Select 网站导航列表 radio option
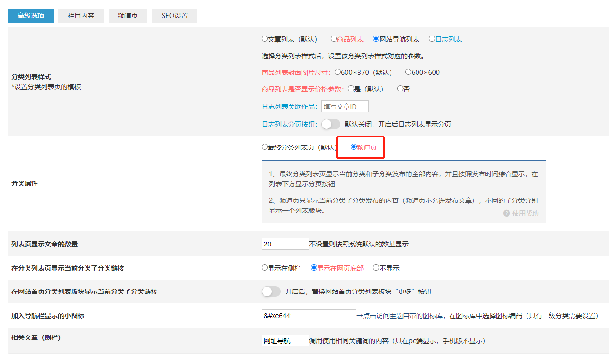 point(376,39)
